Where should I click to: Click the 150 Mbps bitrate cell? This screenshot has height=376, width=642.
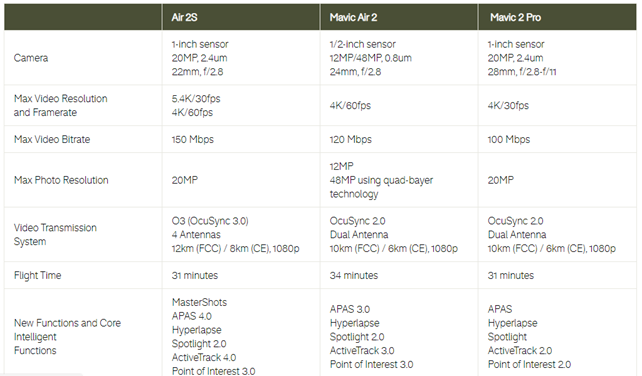click(192, 139)
